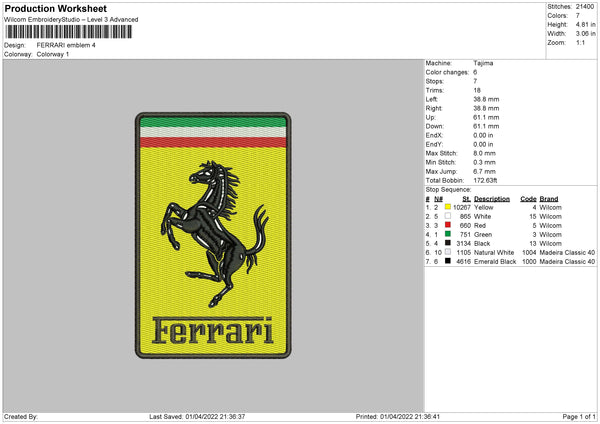
Task: Click the Down value 61.1 mm
Action: tap(486, 126)
